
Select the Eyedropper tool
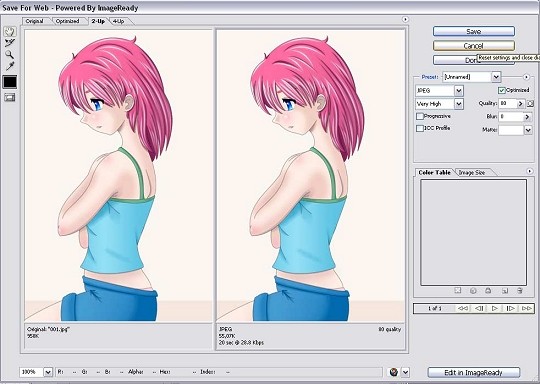coord(10,66)
